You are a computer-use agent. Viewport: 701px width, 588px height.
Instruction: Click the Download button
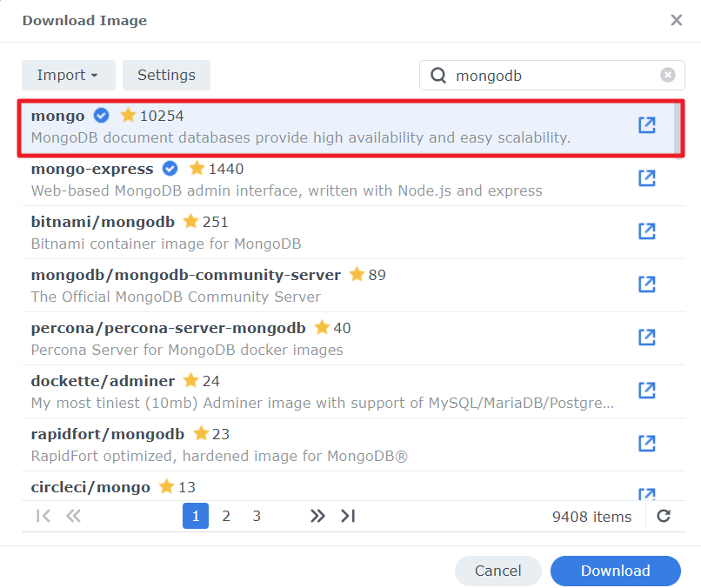point(616,571)
